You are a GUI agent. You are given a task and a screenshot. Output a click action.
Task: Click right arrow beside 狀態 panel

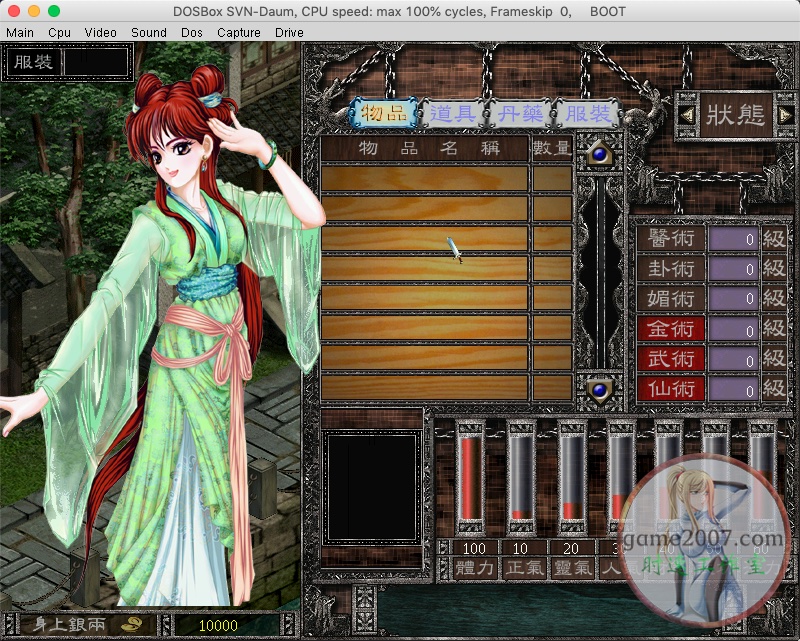pyautogui.click(x=785, y=115)
